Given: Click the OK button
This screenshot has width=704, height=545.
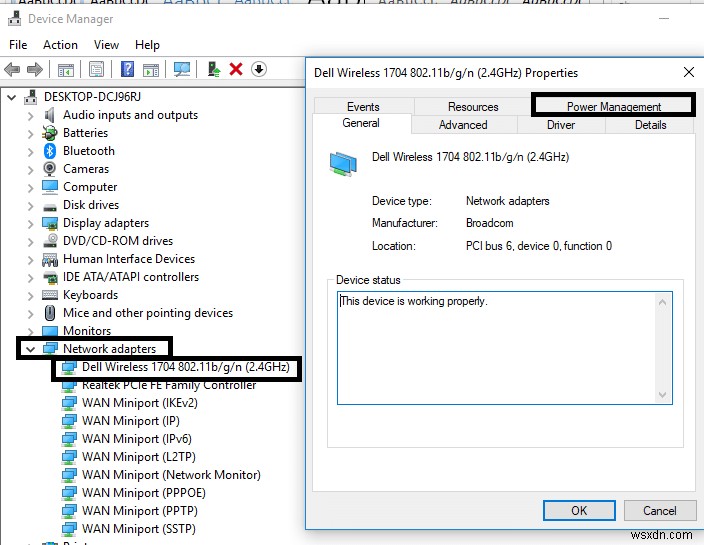Looking at the screenshot, I should pos(579,510).
